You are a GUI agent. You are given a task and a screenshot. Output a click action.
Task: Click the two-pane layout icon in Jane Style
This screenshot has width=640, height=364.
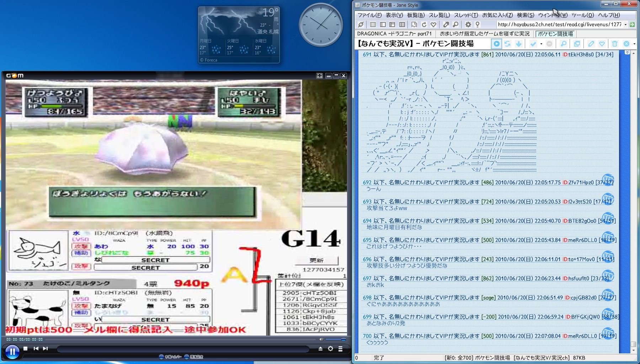(383, 25)
